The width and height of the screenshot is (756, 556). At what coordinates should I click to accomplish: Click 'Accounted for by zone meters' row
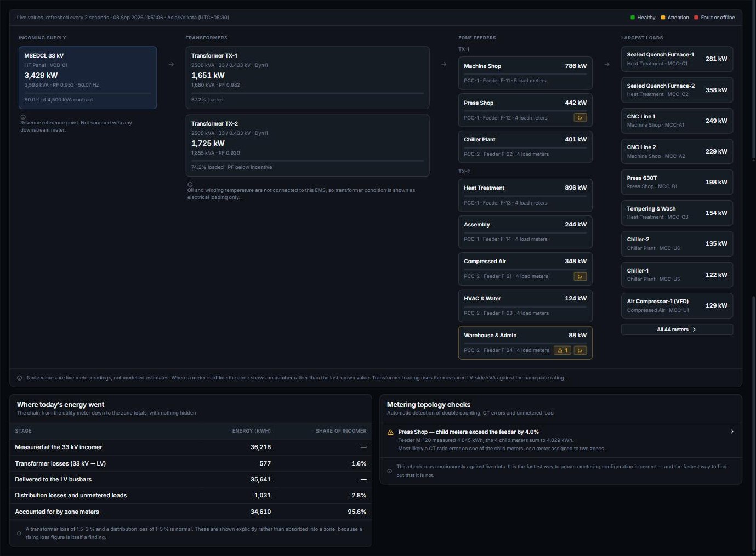coord(191,512)
